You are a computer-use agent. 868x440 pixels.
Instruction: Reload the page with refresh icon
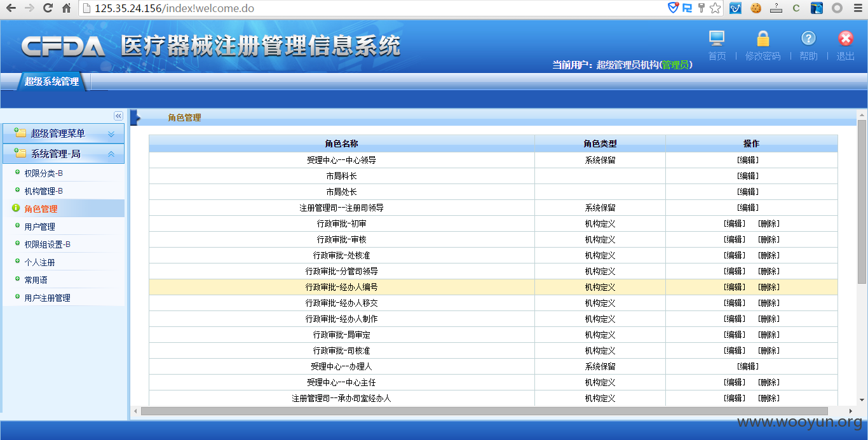48,8
